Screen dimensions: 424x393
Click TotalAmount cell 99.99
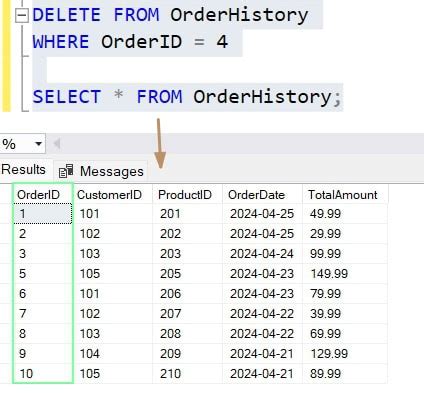pyautogui.click(x=345, y=254)
